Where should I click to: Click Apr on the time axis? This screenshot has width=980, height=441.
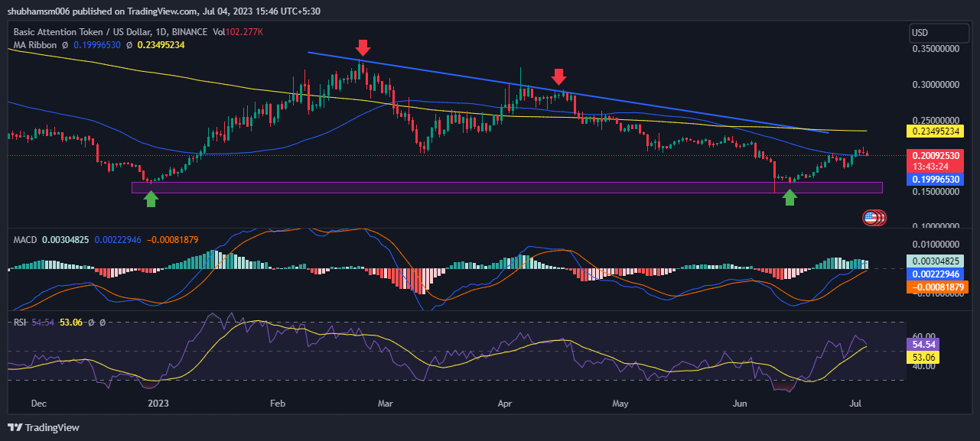click(504, 402)
